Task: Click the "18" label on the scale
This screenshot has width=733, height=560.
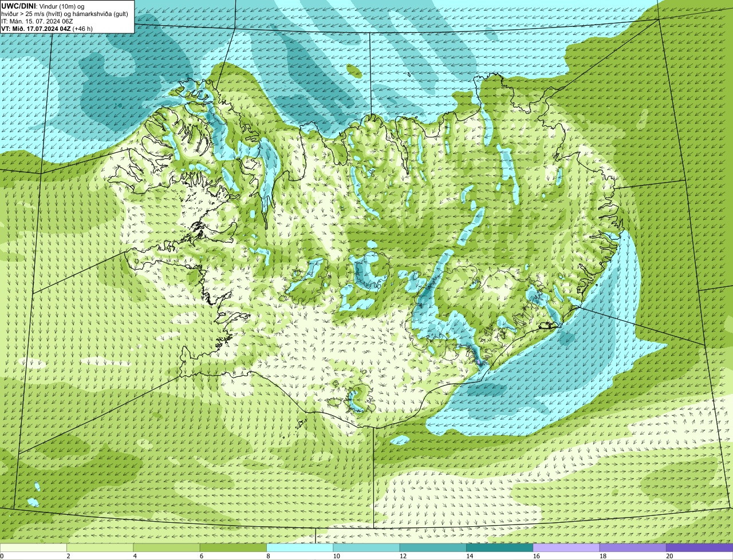Action: point(603,556)
